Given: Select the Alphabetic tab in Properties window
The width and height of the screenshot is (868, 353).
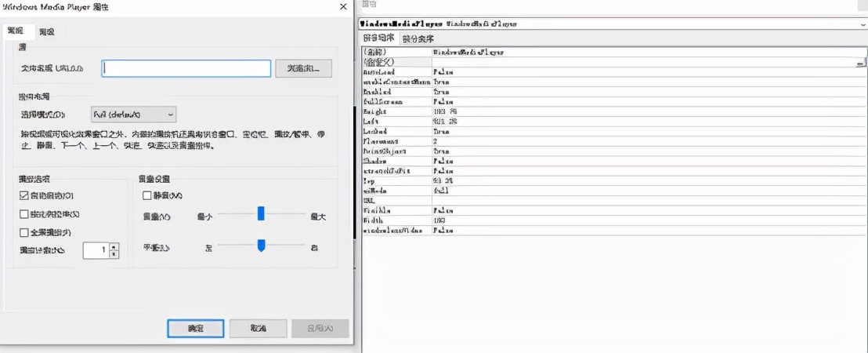Looking at the screenshot, I should click(378, 38).
